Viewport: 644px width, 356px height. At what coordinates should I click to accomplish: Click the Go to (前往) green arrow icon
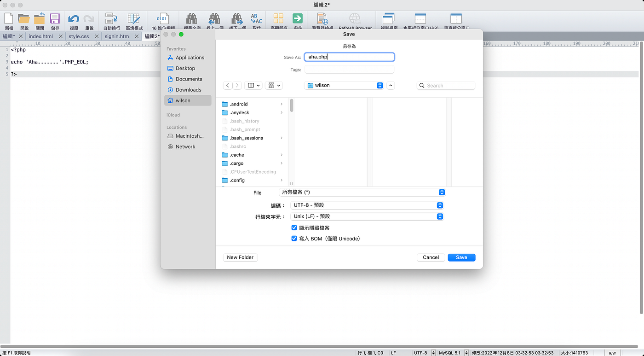point(298,18)
